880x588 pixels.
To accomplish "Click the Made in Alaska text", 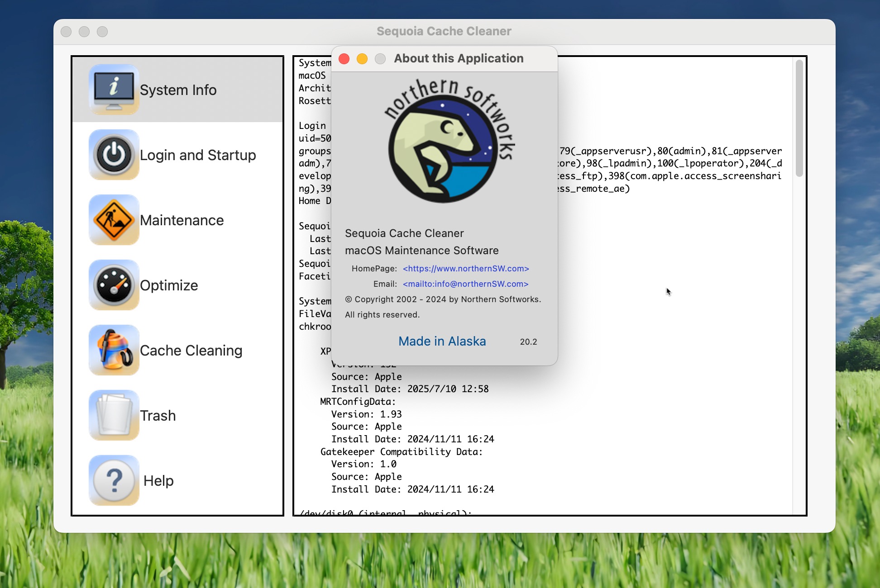I will click(x=442, y=341).
